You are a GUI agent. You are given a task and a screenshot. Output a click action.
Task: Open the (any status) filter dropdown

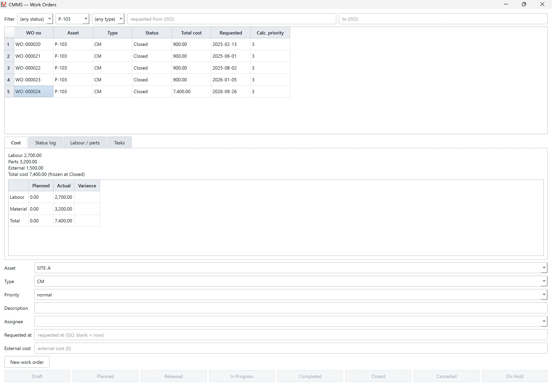coord(35,19)
